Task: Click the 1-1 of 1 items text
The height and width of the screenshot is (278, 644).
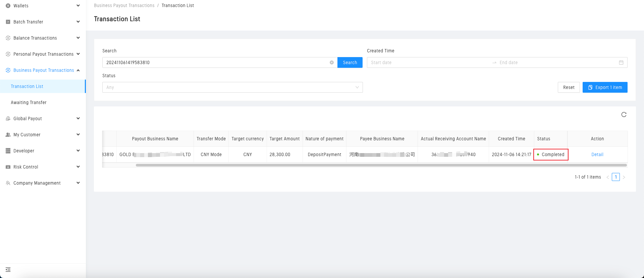Action: [588, 177]
